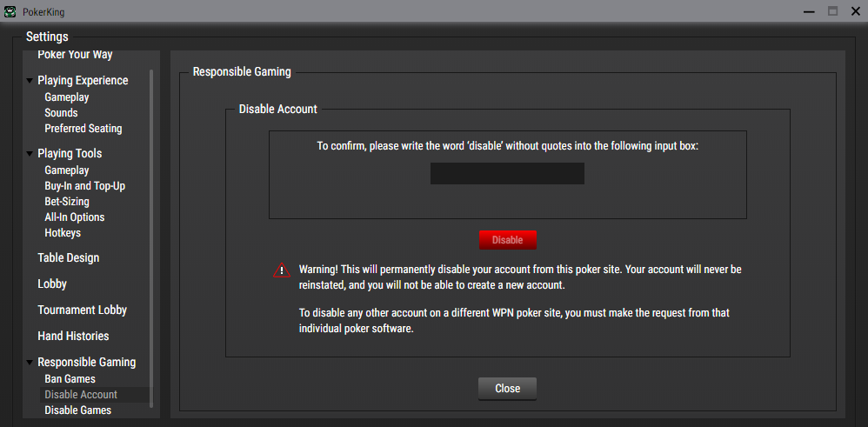Click the red Disable button
Viewport: 868px width, 427px height.
click(x=508, y=240)
